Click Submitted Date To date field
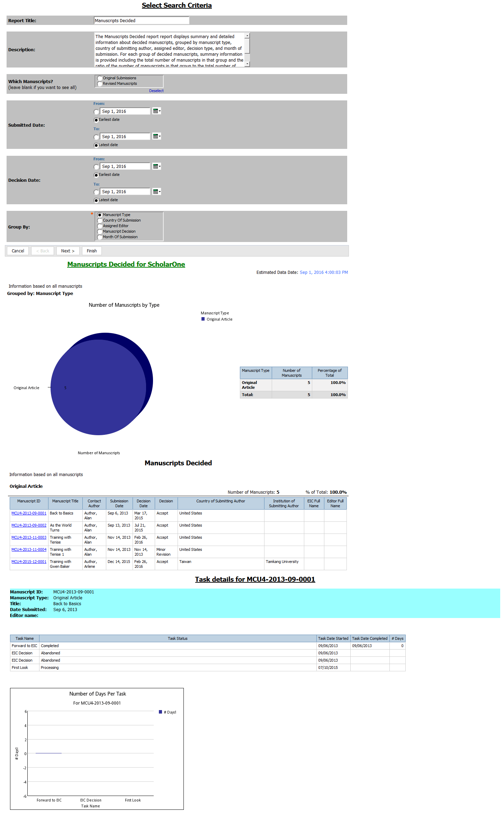504x815 pixels. click(125, 136)
